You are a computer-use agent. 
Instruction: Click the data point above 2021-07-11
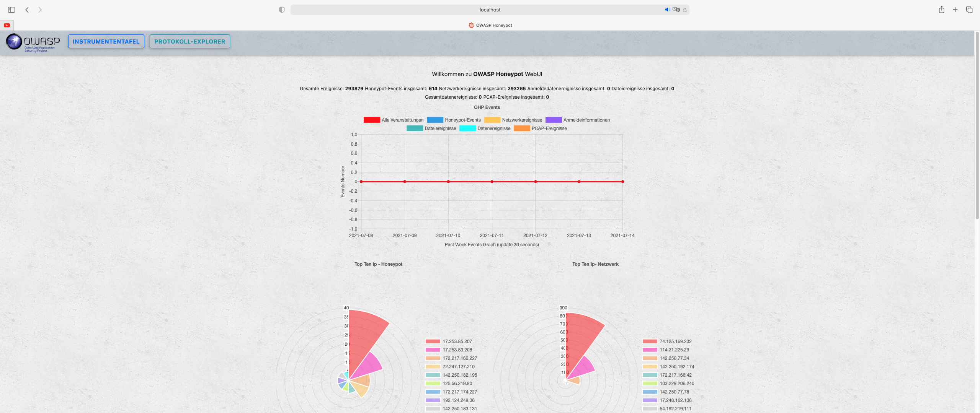tap(492, 182)
